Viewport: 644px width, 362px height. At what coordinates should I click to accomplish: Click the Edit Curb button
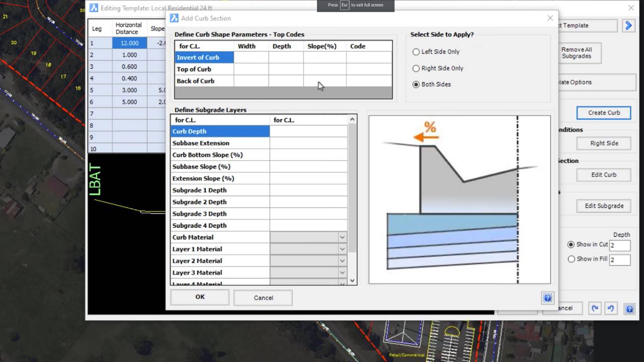point(604,175)
